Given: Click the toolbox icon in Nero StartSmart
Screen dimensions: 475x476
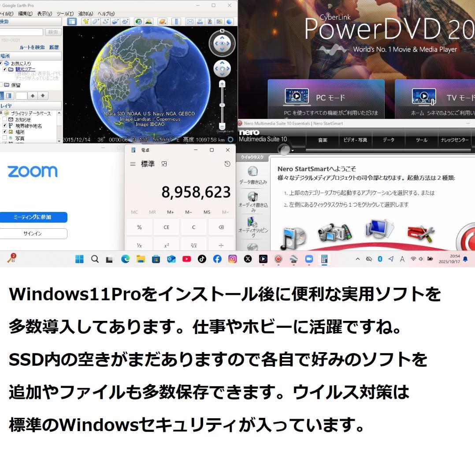Looking at the screenshot, I should tap(421, 234).
